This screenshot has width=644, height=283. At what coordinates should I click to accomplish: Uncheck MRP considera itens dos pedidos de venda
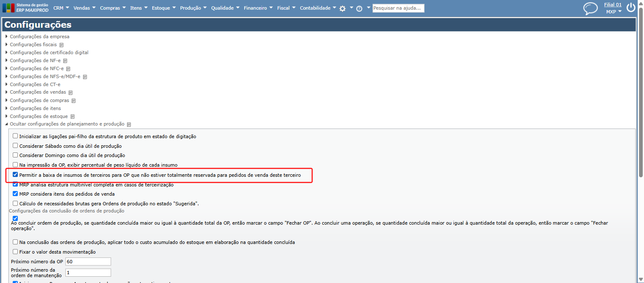(x=16, y=194)
